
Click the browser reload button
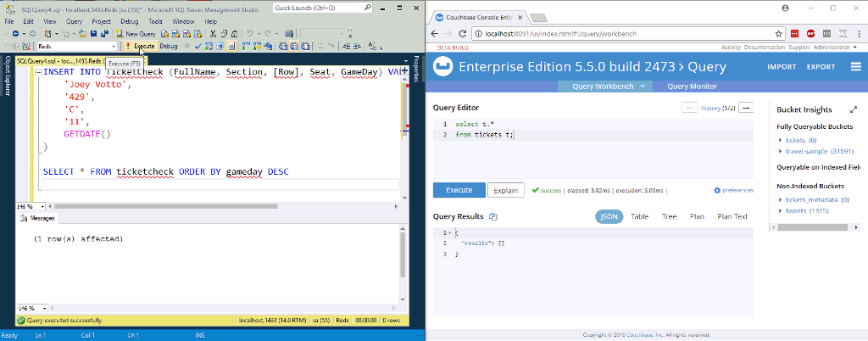pos(463,34)
